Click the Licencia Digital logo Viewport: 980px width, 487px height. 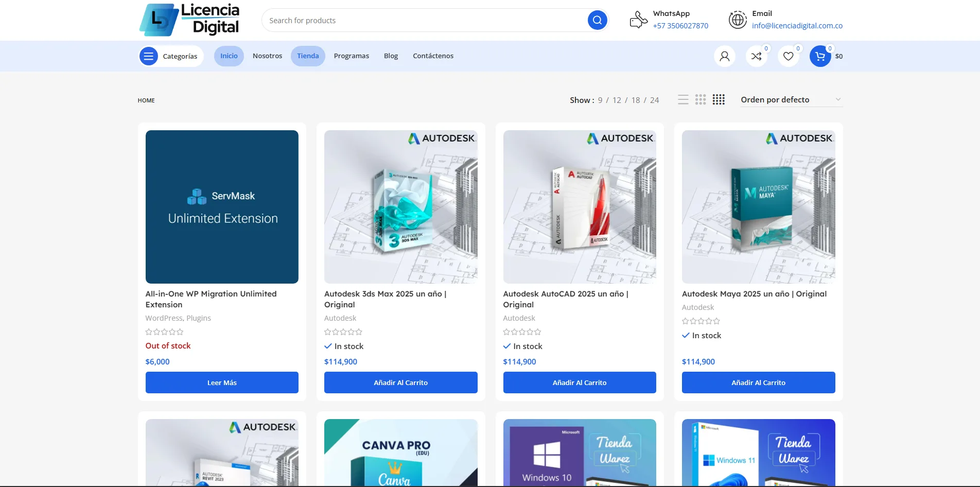(189, 20)
